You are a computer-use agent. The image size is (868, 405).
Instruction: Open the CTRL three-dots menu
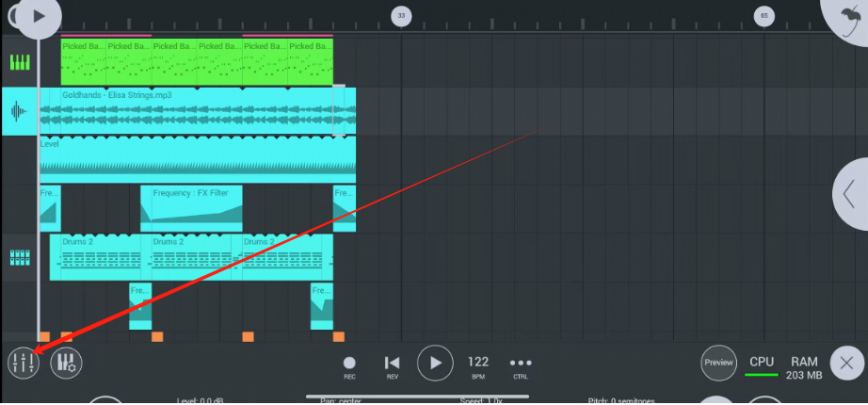pyautogui.click(x=521, y=364)
